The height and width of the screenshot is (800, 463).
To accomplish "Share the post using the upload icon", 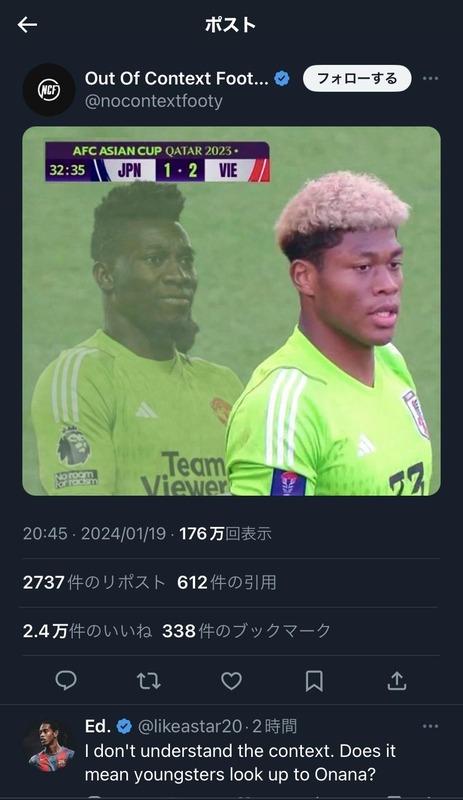I will (x=397, y=681).
